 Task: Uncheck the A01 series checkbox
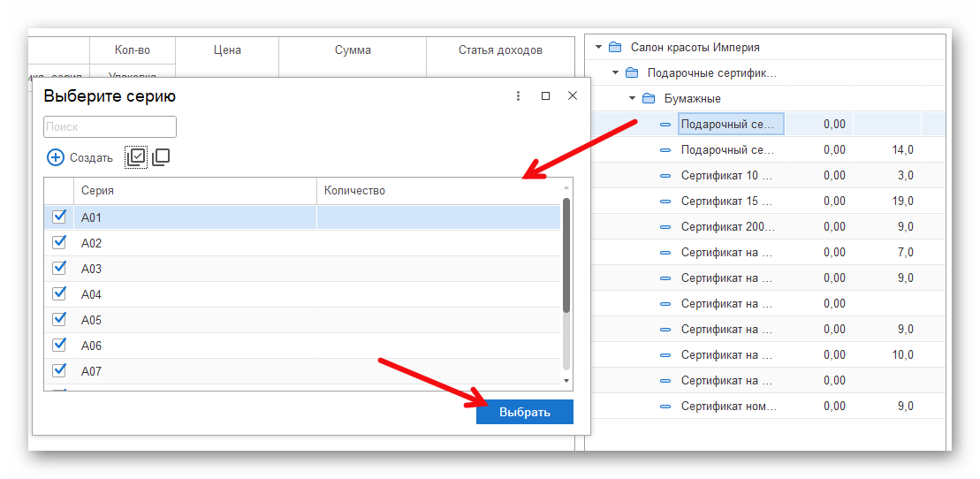point(59,217)
